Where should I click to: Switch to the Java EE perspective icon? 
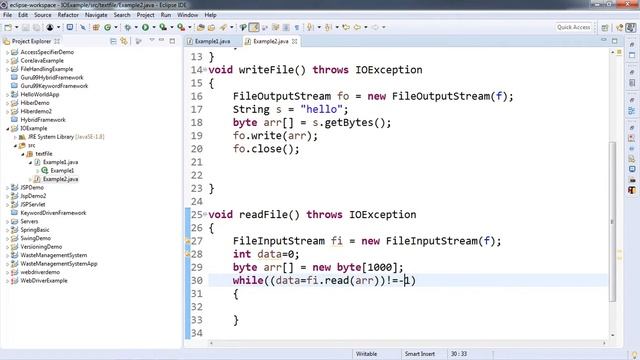point(620,27)
